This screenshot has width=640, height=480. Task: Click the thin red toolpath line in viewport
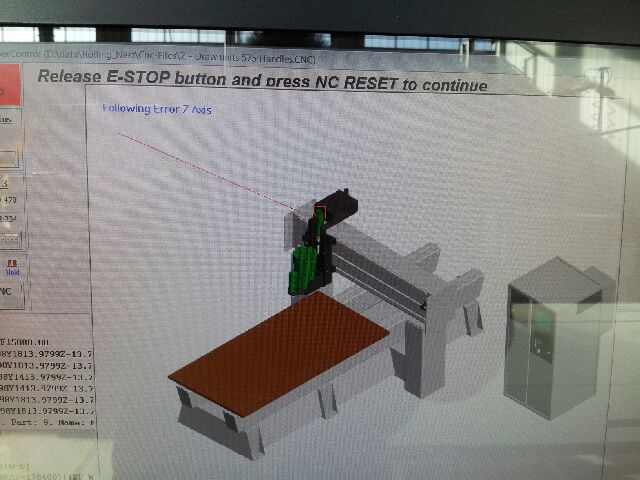click(200, 165)
